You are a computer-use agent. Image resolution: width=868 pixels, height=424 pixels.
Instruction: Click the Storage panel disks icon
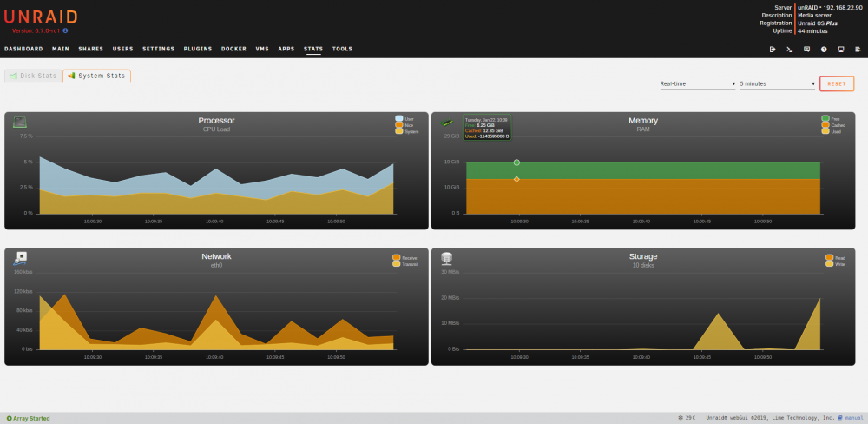coord(447,258)
